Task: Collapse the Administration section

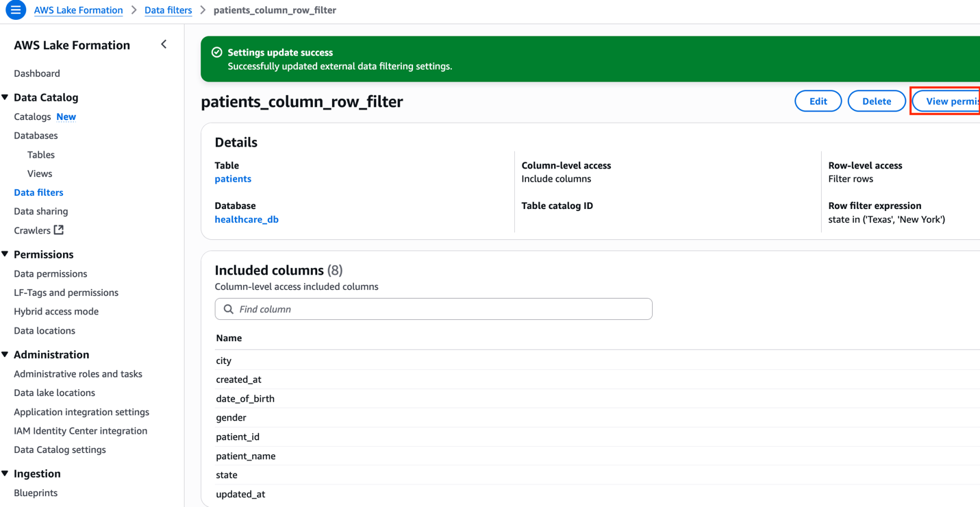Action: pyautogui.click(x=5, y=354)
